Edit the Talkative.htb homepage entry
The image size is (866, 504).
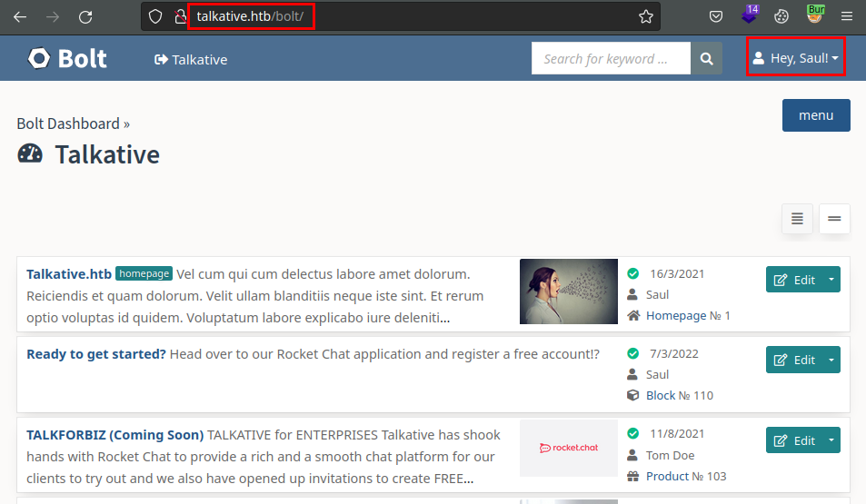point(794,280)
